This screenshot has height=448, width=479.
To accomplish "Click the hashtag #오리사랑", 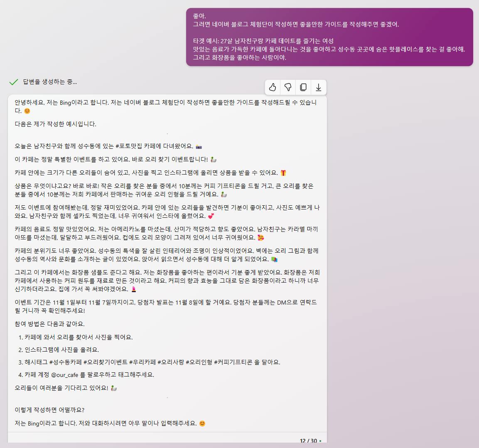I will [171, 362].
